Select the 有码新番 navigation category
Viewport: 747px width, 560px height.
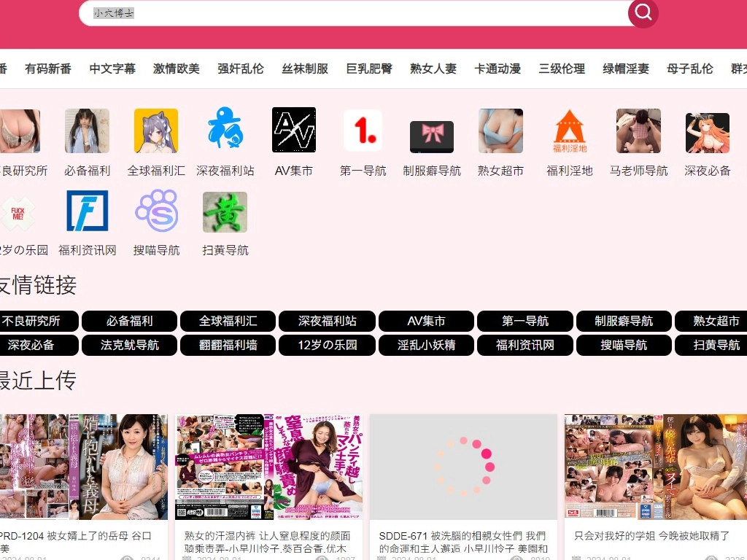pyautogui.click(x=48, y=69)
